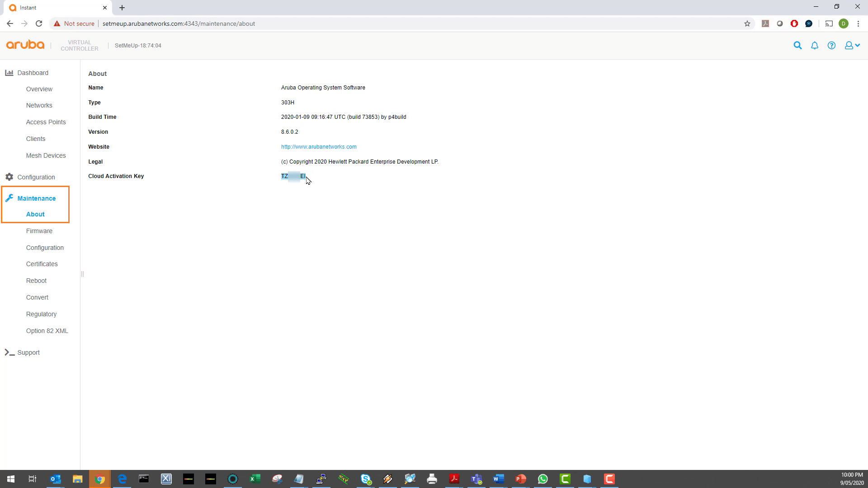The height and width of the screenshot is (488, 868).
Task: Open the help question-mark icon
Action: (831, 45)
